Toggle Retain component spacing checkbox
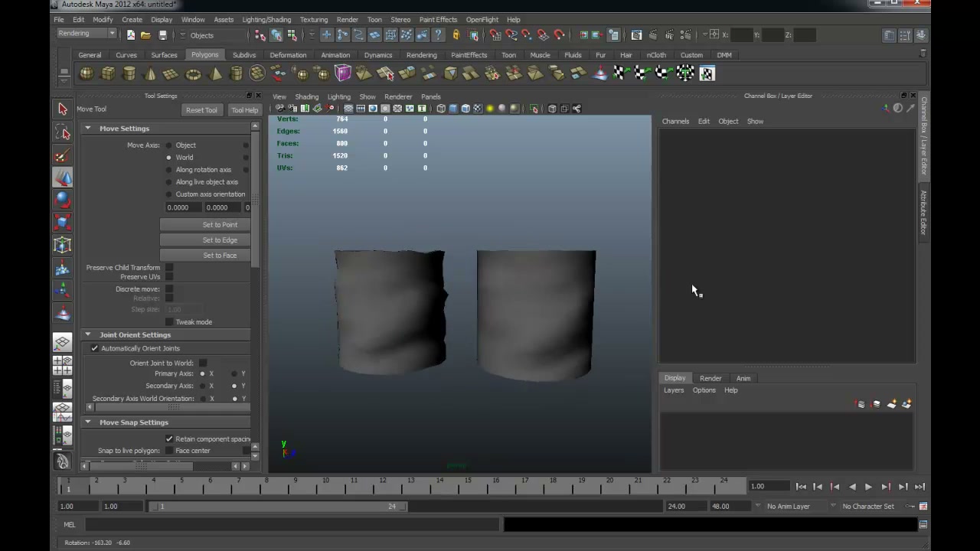Screen dimensions: 980x551 coord(169,439)
